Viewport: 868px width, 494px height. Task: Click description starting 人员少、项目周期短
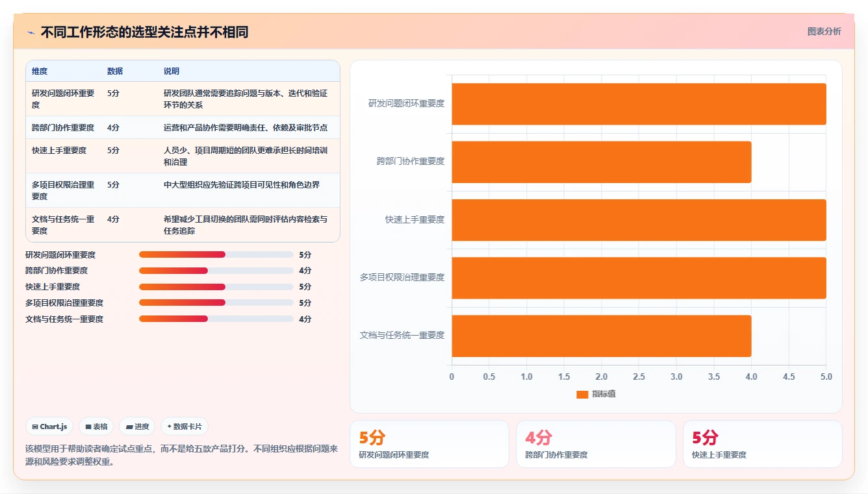click(246, 156)
